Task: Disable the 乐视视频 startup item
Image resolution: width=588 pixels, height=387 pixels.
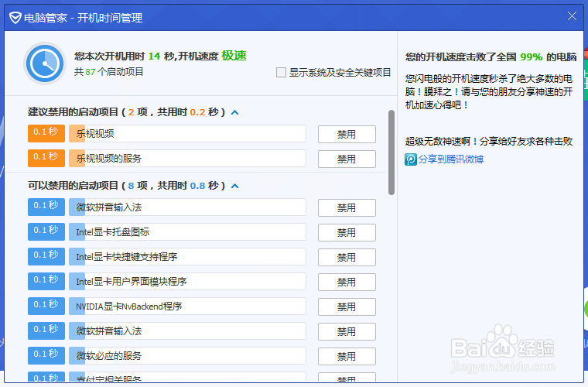Action: (x=347, y=134)
